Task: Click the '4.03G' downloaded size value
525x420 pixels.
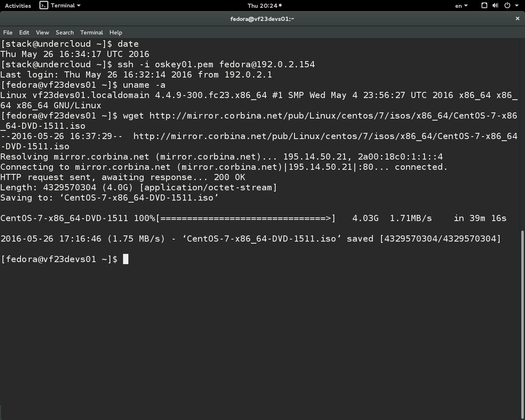Action: pyautogui.click(x=365, y=218)
